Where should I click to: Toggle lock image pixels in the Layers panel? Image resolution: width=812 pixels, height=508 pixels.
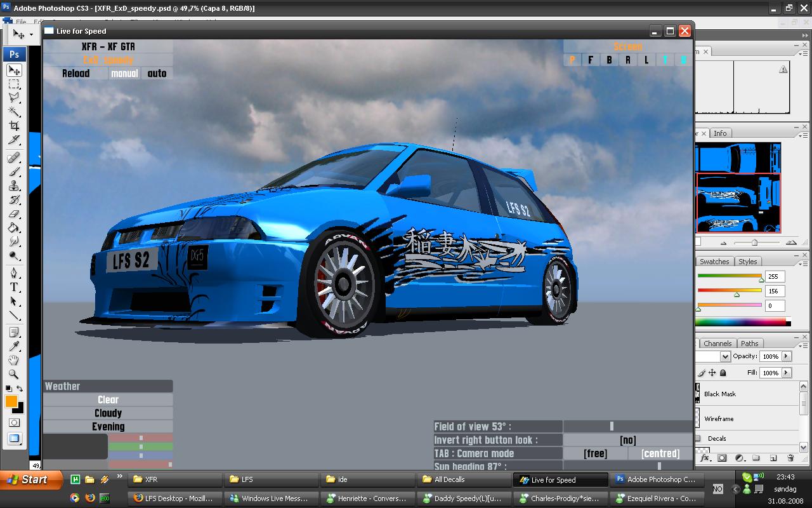[702, 373]
